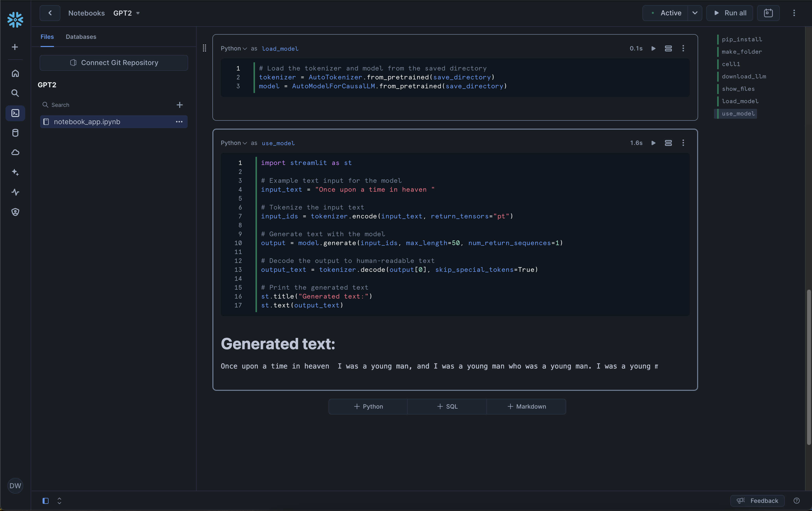812x511 pixels.
Task: Switch to the Databases tab
Action: [x=81, y=37]
